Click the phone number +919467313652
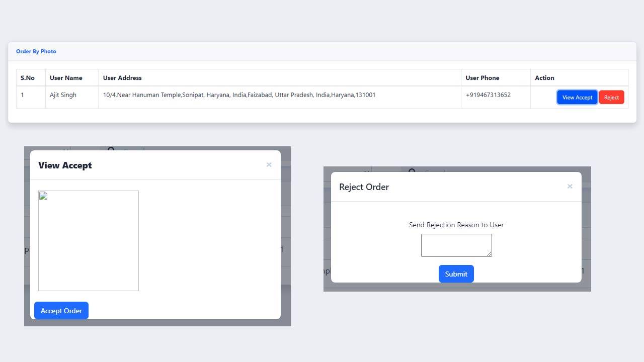 [488, 95]
